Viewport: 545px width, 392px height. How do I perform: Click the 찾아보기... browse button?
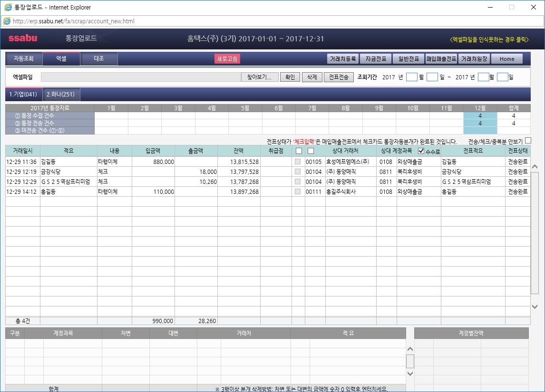260,77
